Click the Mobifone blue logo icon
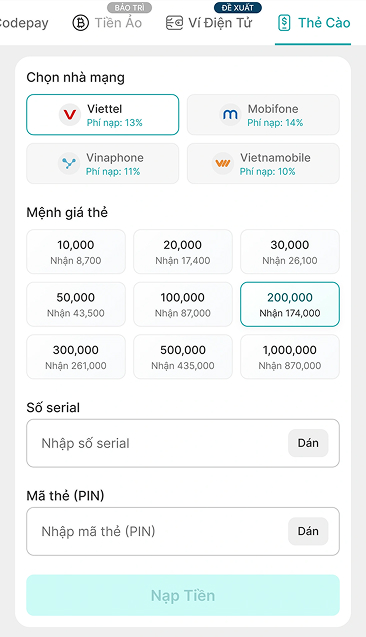This screenshot has width=366, height=637. point(230,115)
